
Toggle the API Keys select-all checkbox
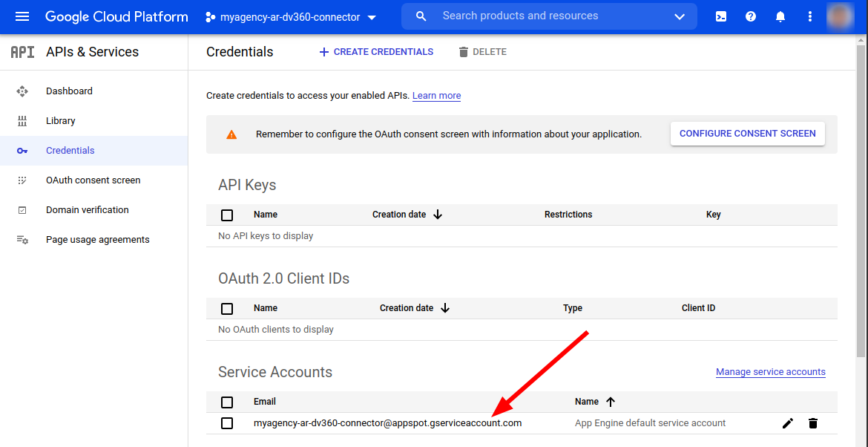point(227,215)
